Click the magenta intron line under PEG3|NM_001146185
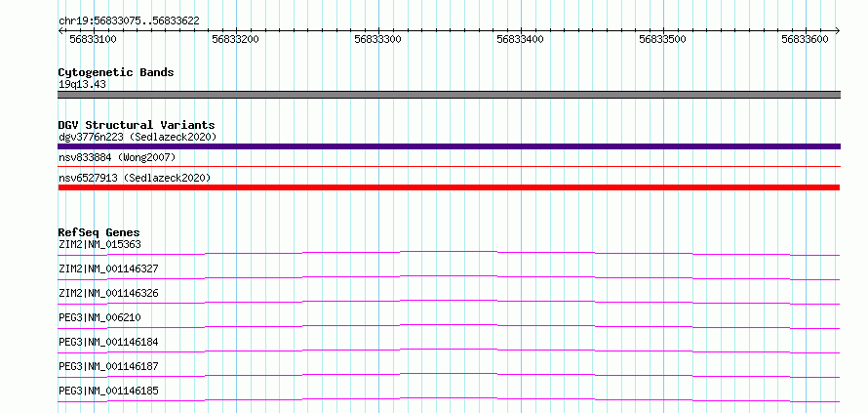 [x=449, y=398]
